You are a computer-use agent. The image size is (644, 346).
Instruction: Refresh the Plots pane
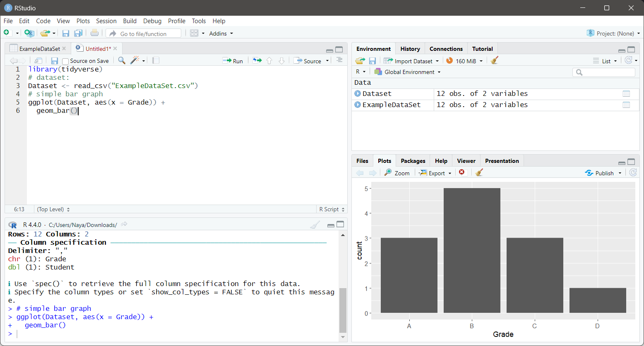[633, 172]
